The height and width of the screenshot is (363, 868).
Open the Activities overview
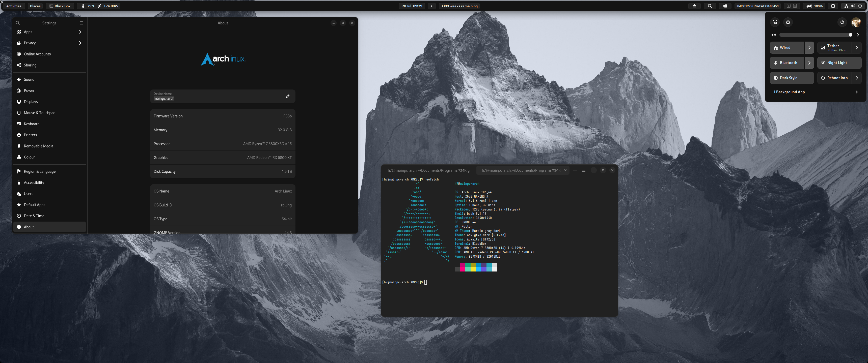click(x=14, y=6)
